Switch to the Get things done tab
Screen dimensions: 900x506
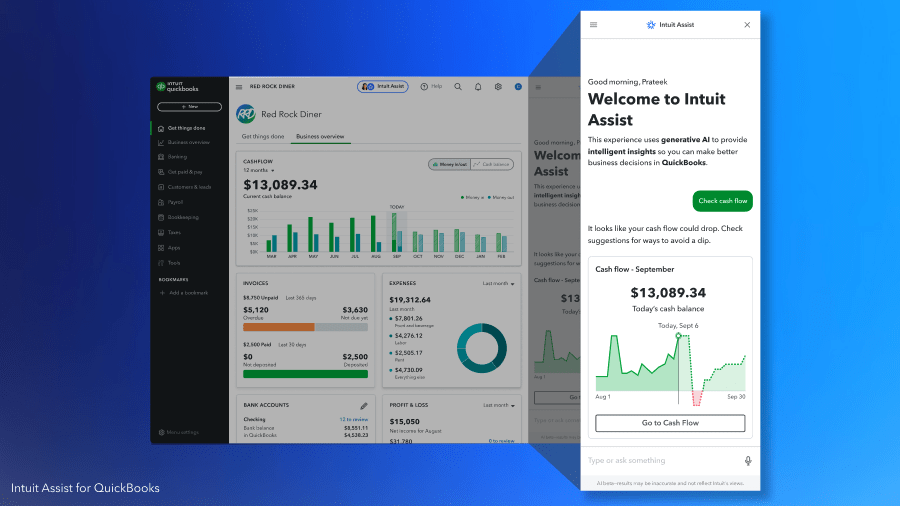[263, 136]
